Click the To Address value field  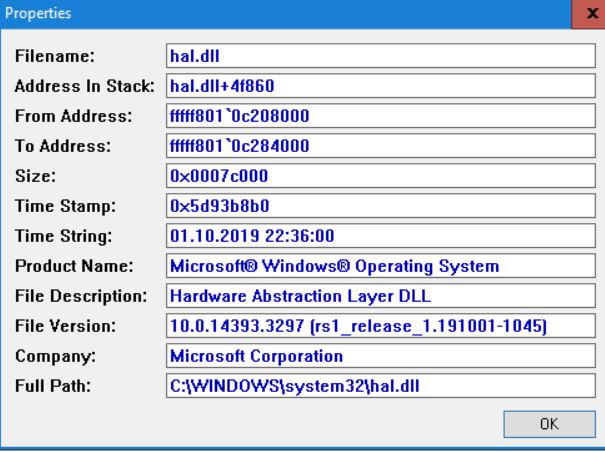(x=381, y=146)
